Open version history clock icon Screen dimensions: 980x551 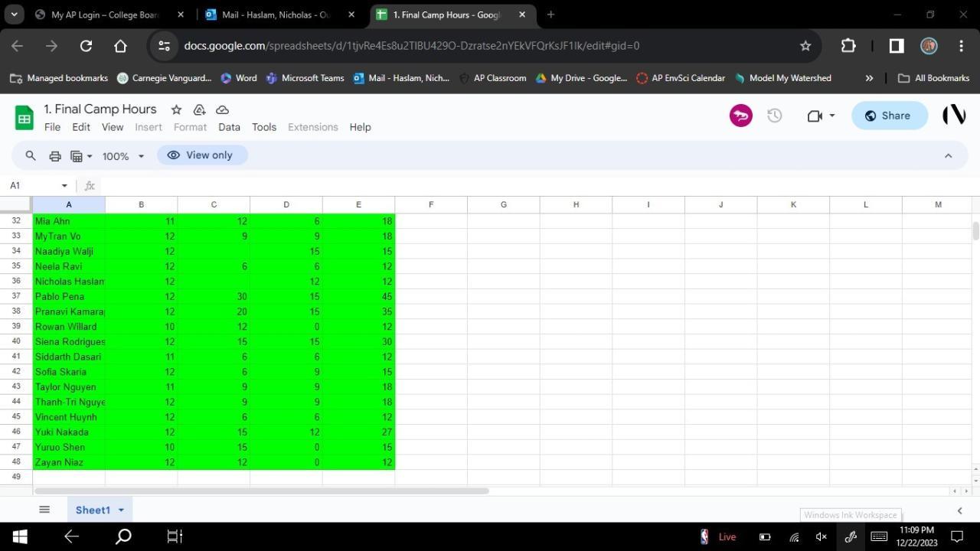(x=775, y=116)
